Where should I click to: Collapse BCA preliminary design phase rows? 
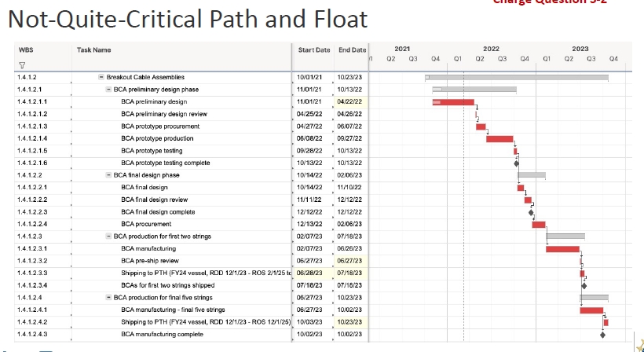(x=108, y=90)
